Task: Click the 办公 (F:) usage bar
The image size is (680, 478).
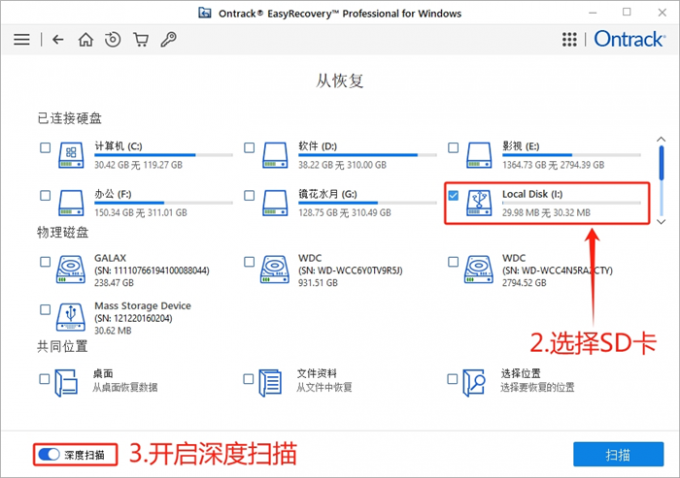Action: click(163, 203)
